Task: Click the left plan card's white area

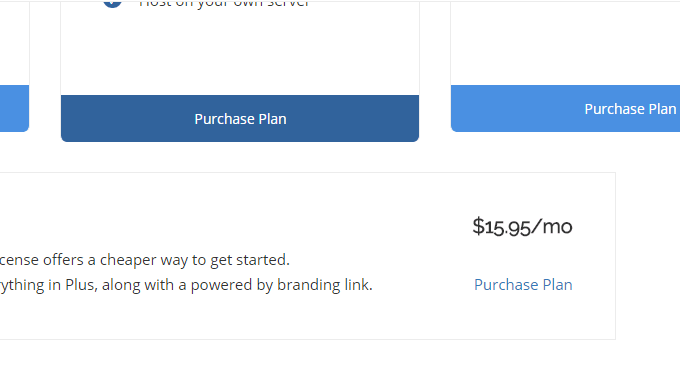Action: [x=14, y=43]
